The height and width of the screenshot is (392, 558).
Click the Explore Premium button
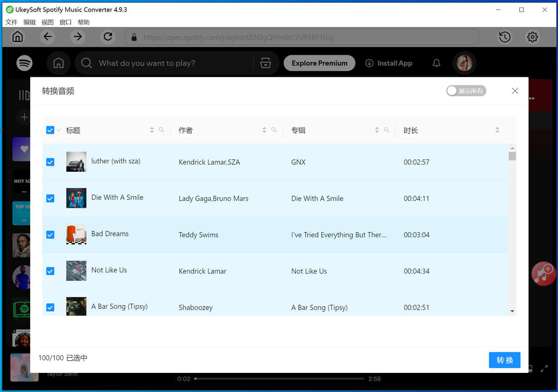(319, 63)
